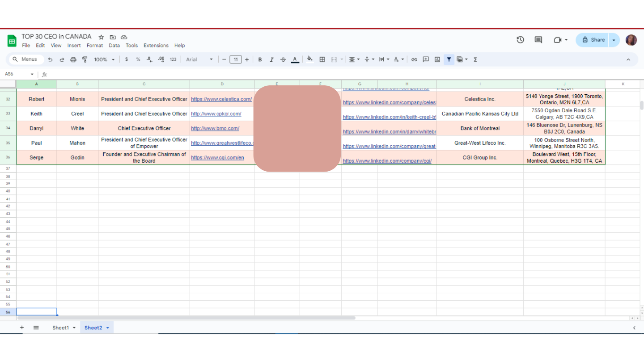This screenshot has height=362, width=644.
Task: Open the functions sigma menu
Action: pyautogui.click(x=475, y=59)
